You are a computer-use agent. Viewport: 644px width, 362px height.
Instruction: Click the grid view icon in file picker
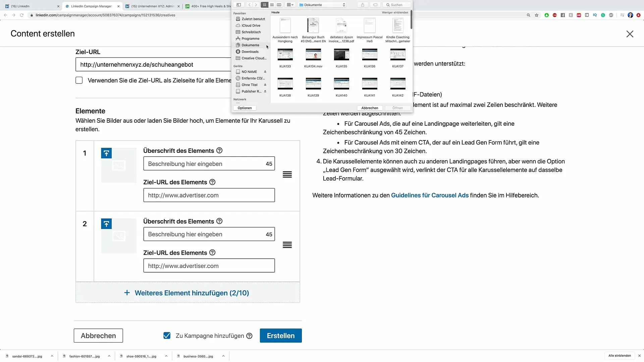[265, 5]
